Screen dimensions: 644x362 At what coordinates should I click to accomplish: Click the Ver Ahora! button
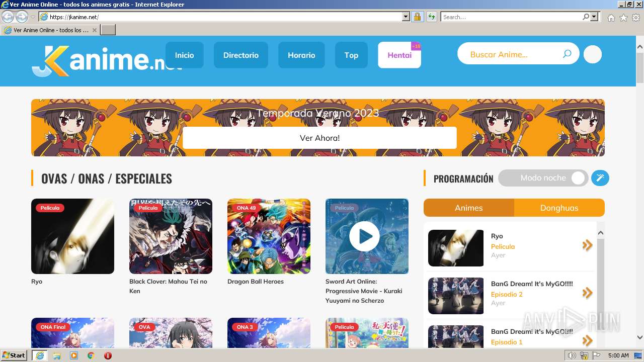[319, 138]
